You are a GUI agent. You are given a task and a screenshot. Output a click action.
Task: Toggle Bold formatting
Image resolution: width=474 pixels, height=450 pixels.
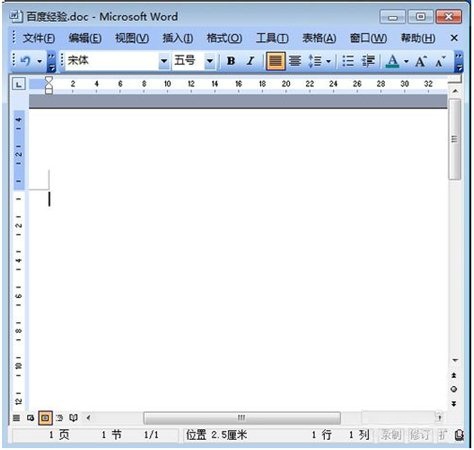click(x=231, y=61)
